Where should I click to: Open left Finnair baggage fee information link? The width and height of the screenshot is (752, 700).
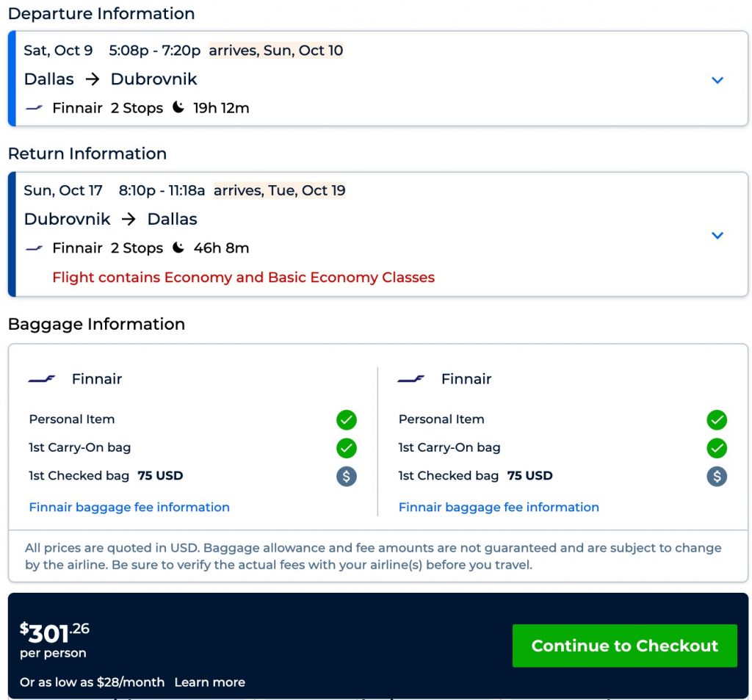click(129, 507)
